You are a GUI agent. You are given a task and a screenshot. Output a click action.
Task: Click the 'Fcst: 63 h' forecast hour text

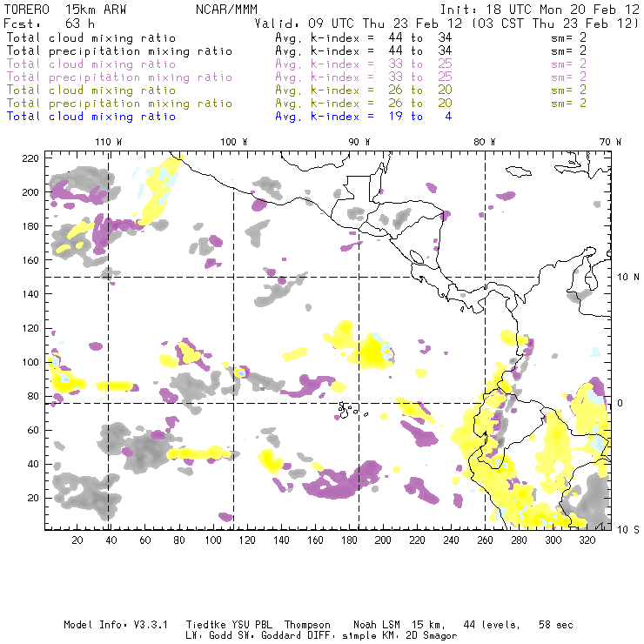tap(49, 23)
